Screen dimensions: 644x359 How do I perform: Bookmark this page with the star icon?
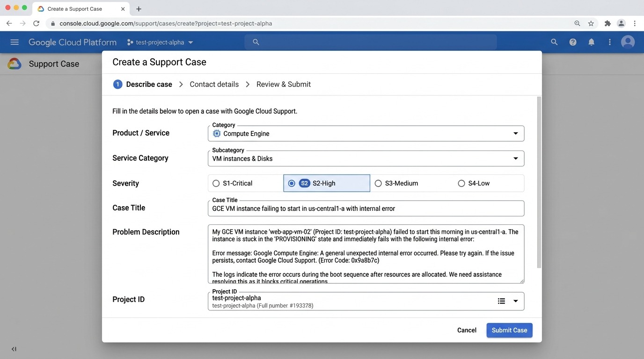(x=591, y=23)
